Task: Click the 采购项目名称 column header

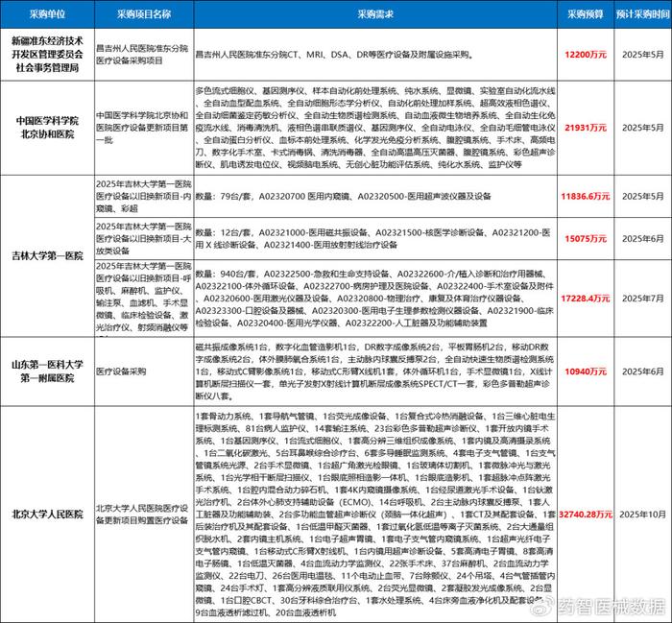Action: point(144,14)
